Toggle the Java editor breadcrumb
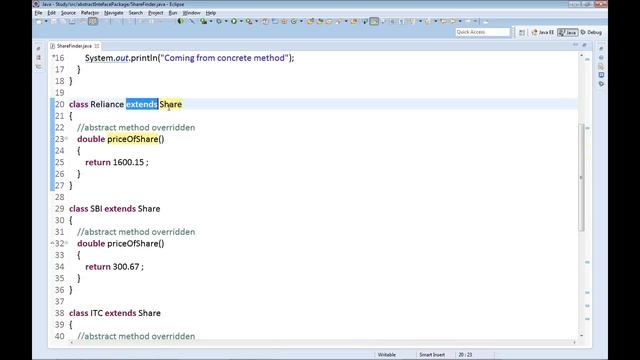This screenshot has width=640, height=360. [x=366, y=21]
